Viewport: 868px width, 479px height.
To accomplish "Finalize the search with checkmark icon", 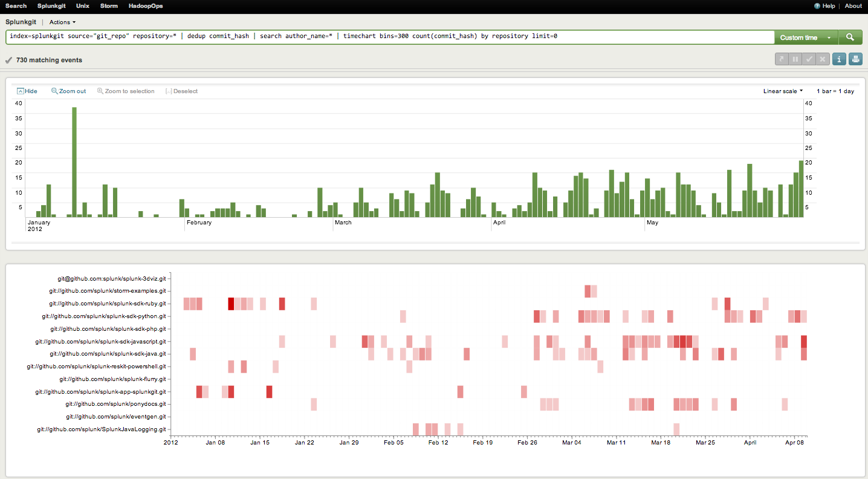I will tap(809, 59).
